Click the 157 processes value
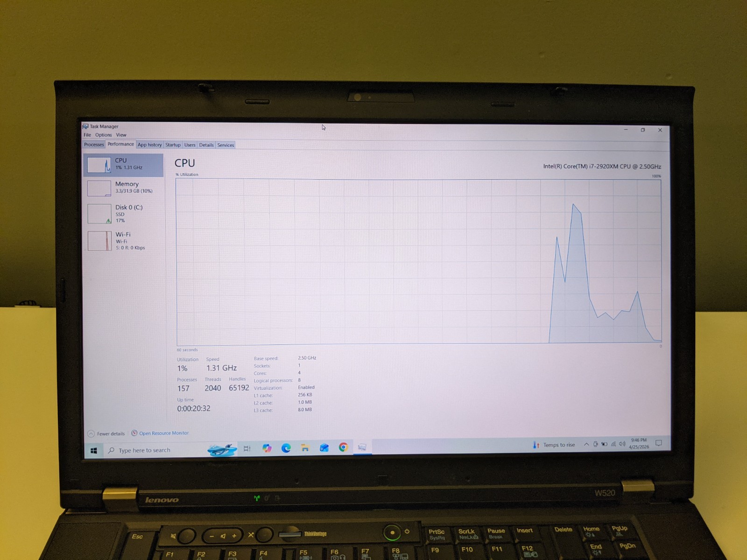Viewport: 747px width, 560px height. click(x=183, y=389)
